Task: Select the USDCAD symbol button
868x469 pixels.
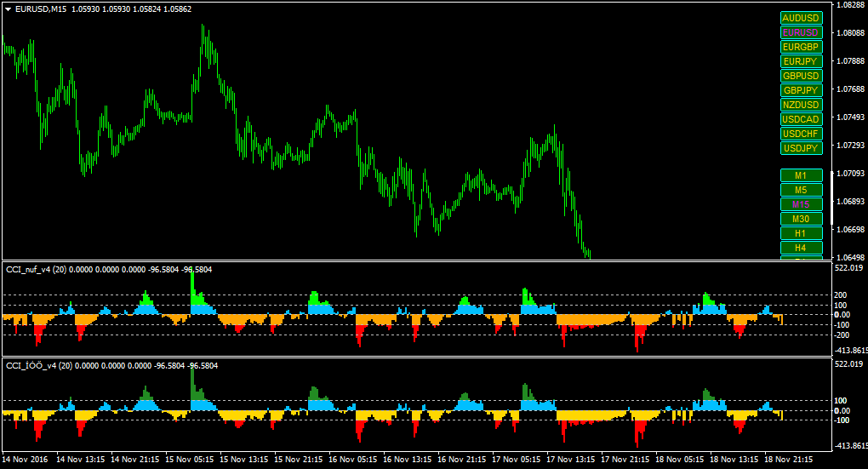Action: [801, 119]
